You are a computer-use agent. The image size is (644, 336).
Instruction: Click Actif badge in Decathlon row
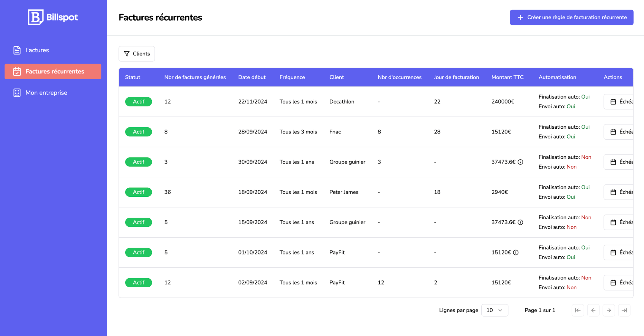(x=138, y=102)
